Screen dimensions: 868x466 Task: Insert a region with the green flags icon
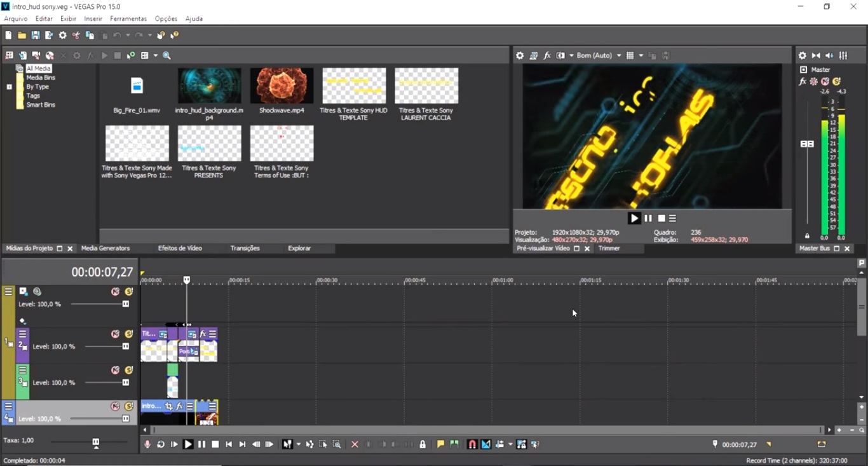pyautogui.click(x=454, y=444)
